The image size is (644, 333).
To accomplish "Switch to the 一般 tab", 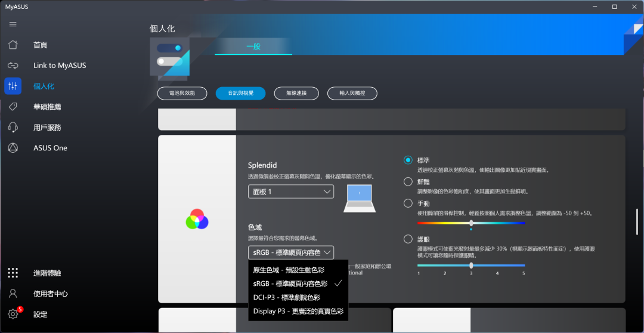I will tap(253, 46).
